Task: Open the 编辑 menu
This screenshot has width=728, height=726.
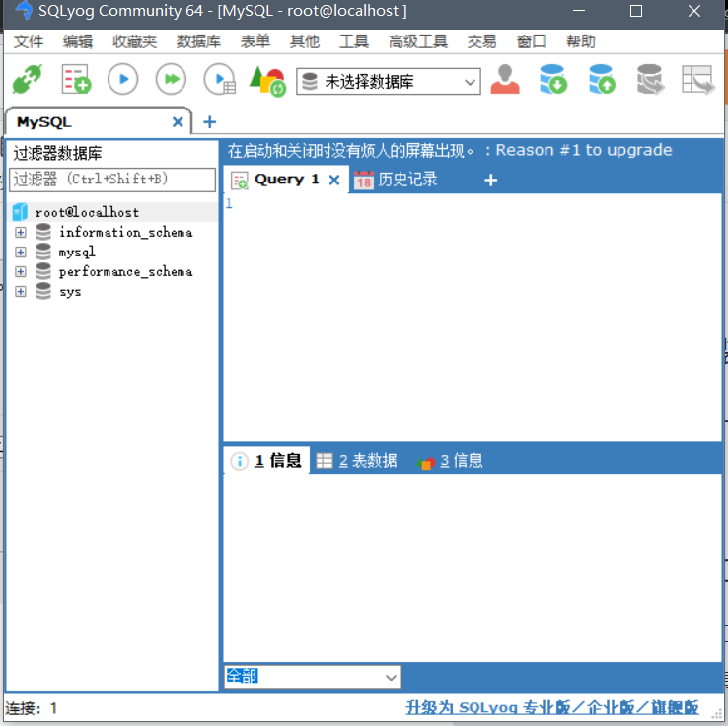Action: click(x=78, y=41)
